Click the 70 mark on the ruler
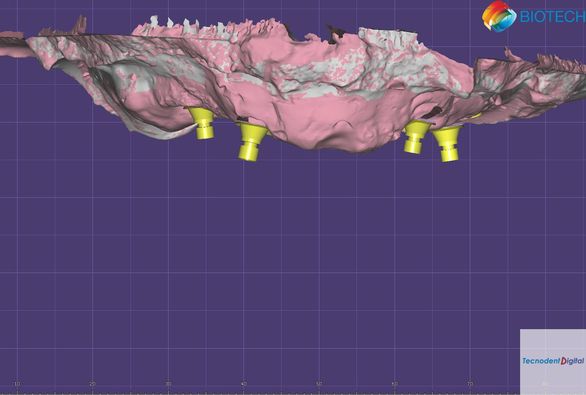 pyautogui.click(x=470, y=384)
